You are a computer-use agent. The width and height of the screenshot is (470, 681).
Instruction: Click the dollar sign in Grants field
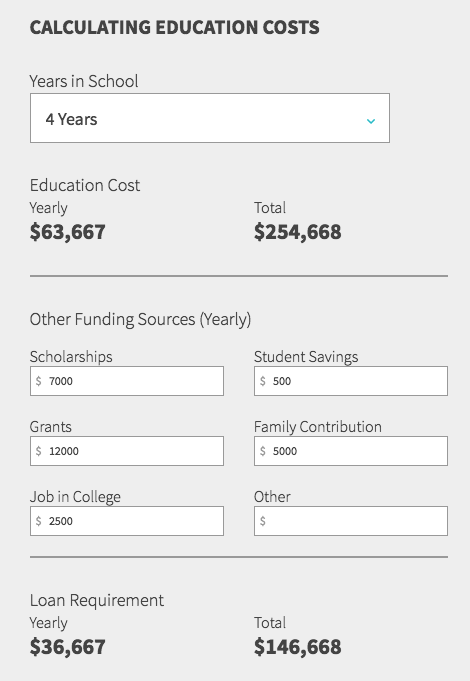point(39,451)
